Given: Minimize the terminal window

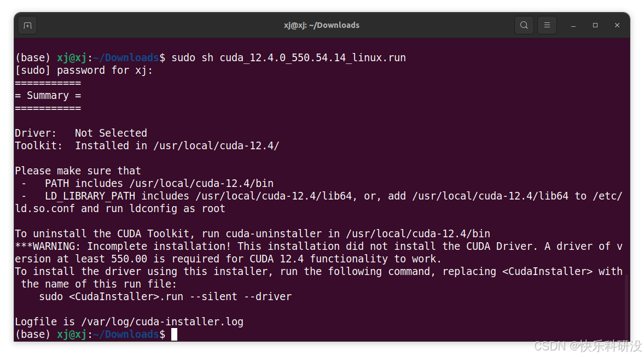Looking at the screenshot, I should point(573,26).
